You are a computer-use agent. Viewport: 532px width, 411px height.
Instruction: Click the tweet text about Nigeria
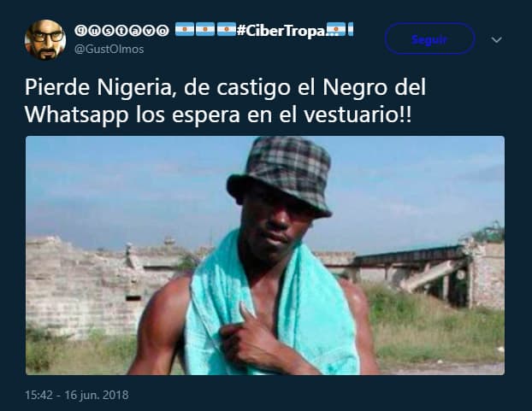click(225, 101)
